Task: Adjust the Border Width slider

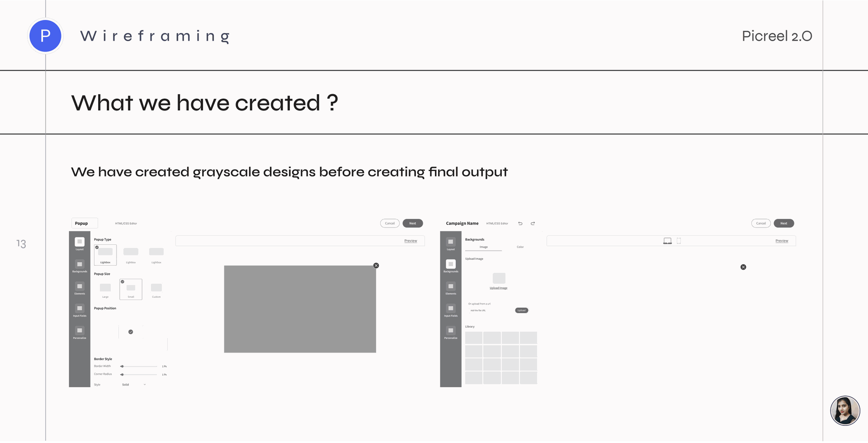Action: point(139,367)
